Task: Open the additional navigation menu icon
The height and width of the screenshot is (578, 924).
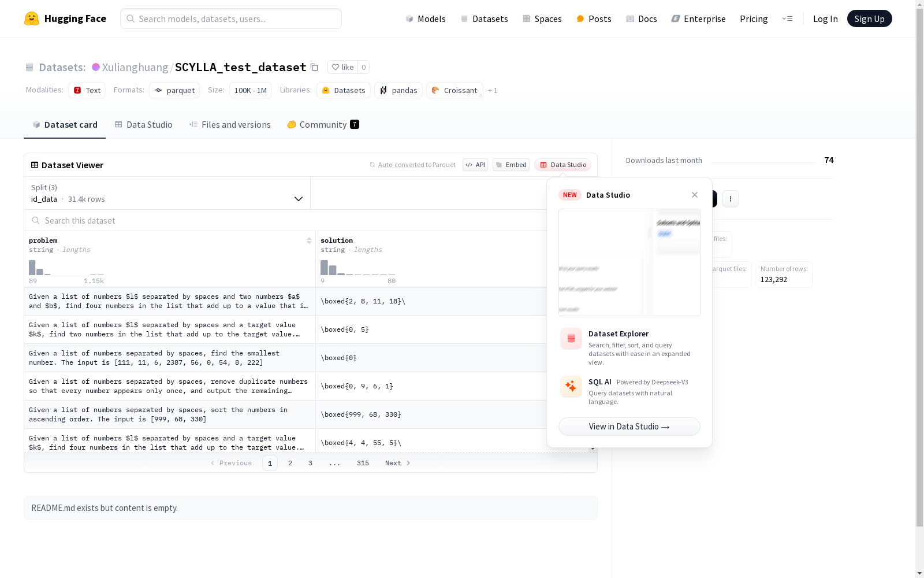Action: (x=787, y=18)
